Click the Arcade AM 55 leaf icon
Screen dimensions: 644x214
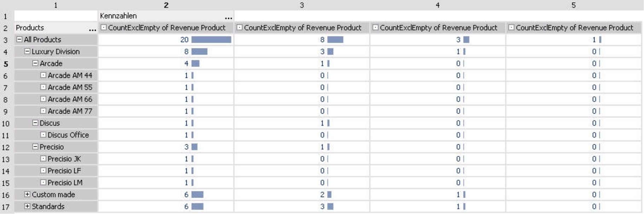point(43,87)
